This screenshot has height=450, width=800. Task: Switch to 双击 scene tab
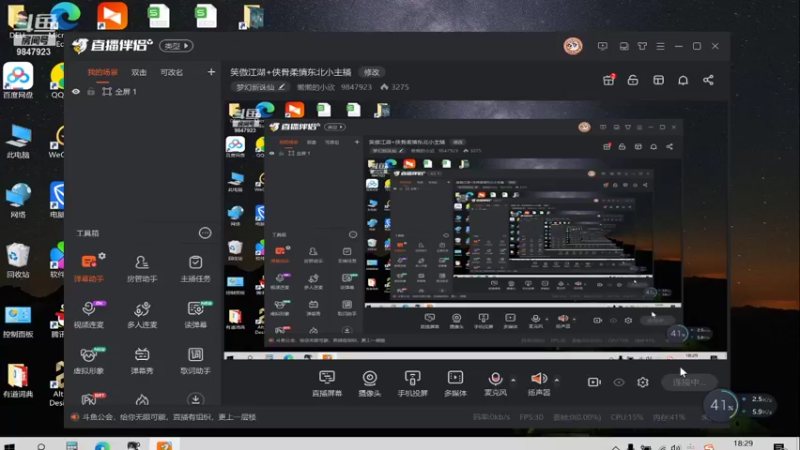click(x=139, y=72)
